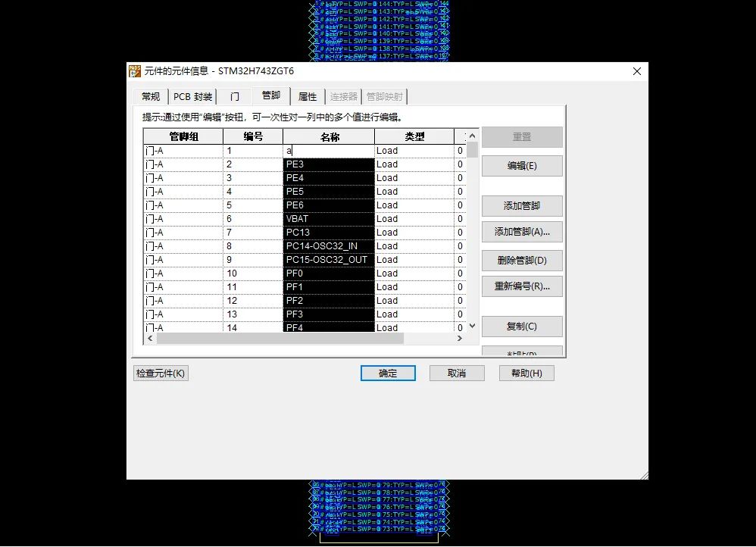Click the PADS icon in the dialog title bar
The width and height of the screenshot is (756, 547).
[x=135, y=71]
